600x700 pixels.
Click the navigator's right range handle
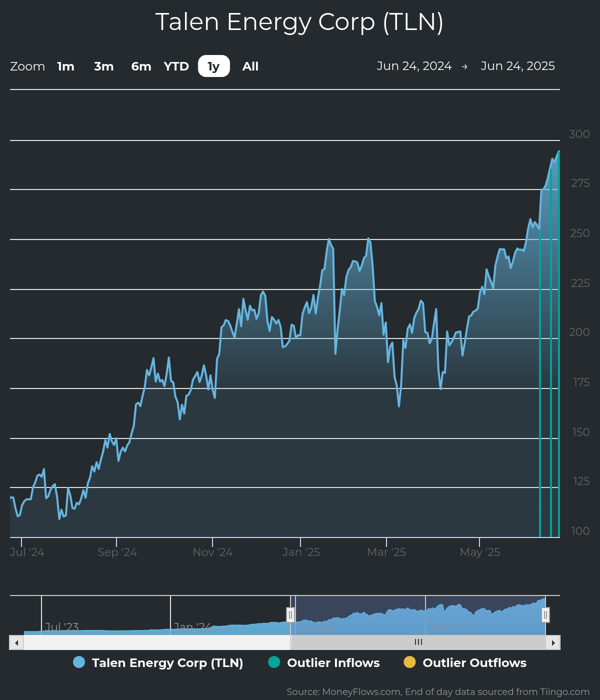point(545,614)
